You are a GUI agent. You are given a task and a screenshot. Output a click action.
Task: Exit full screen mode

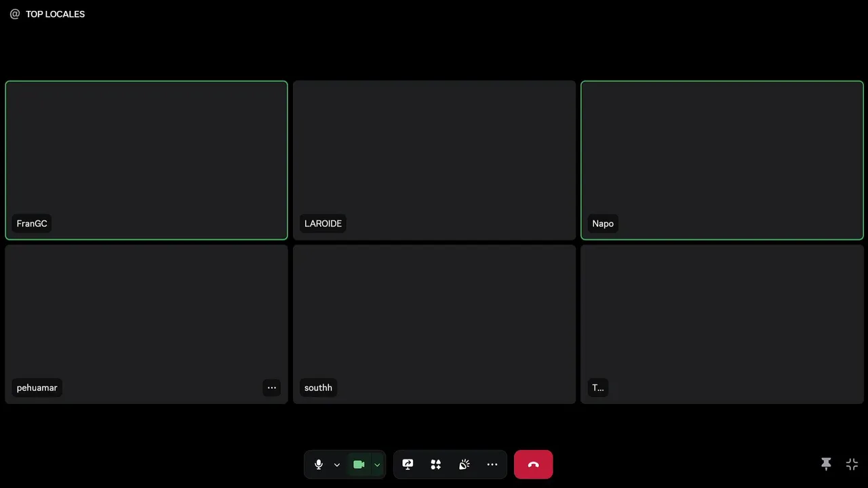852,464
